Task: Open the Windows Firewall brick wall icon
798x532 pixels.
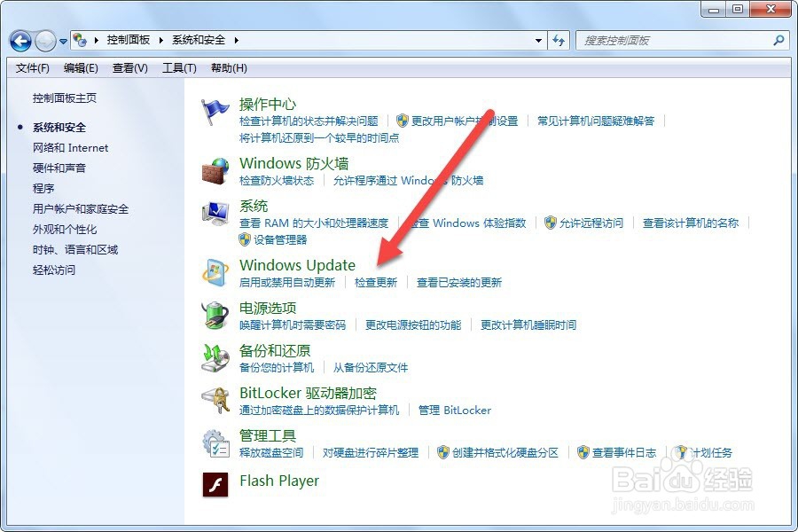Action: pyautogui.click(x=215, y=170)
